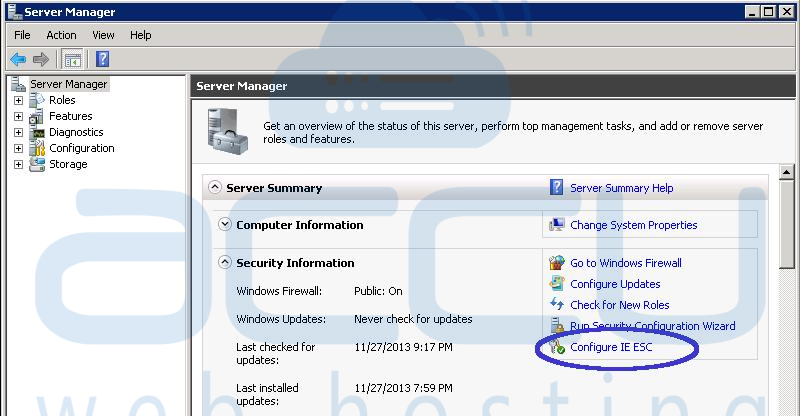Click the Configure Updates icon

[557, 283]
